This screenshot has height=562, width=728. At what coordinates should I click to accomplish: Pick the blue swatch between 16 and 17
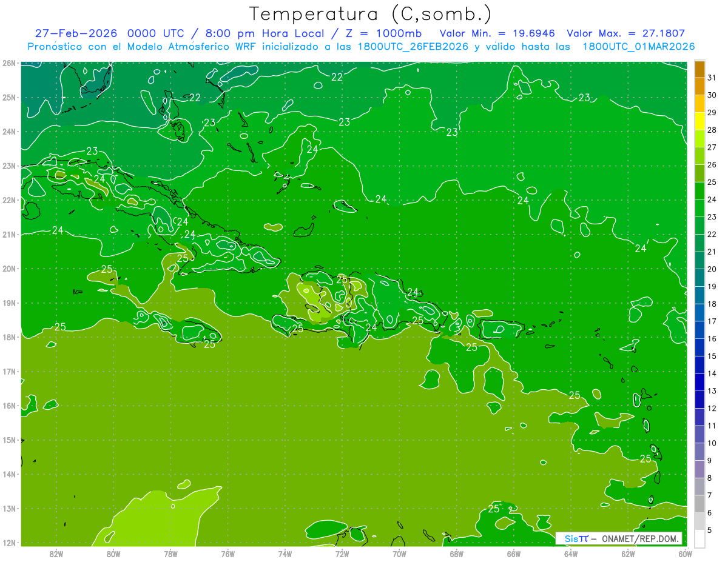pyautogui.click(x=699, y=330)
